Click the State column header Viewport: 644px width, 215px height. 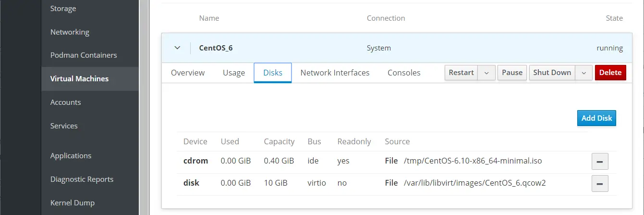click(x=614, y=18)
